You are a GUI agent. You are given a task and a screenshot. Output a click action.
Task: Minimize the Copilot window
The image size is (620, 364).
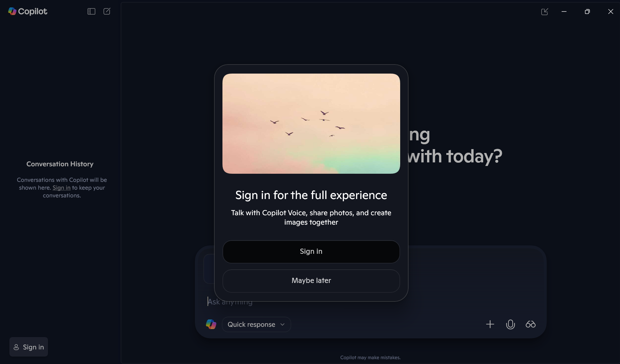564,12
